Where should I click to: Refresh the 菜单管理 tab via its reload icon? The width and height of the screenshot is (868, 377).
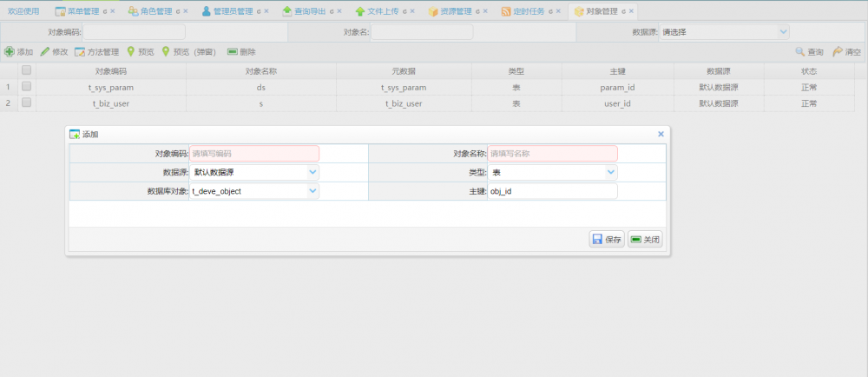(105, 11)
